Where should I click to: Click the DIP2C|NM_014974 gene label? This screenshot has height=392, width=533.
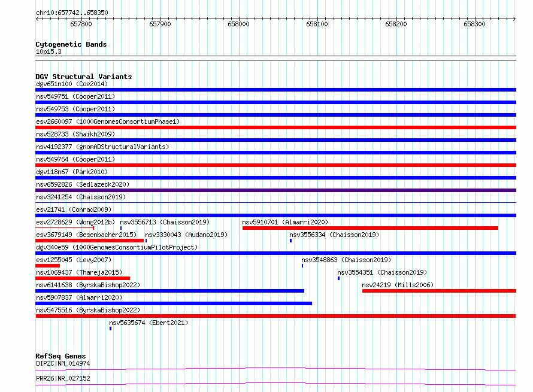click(63, 363)
